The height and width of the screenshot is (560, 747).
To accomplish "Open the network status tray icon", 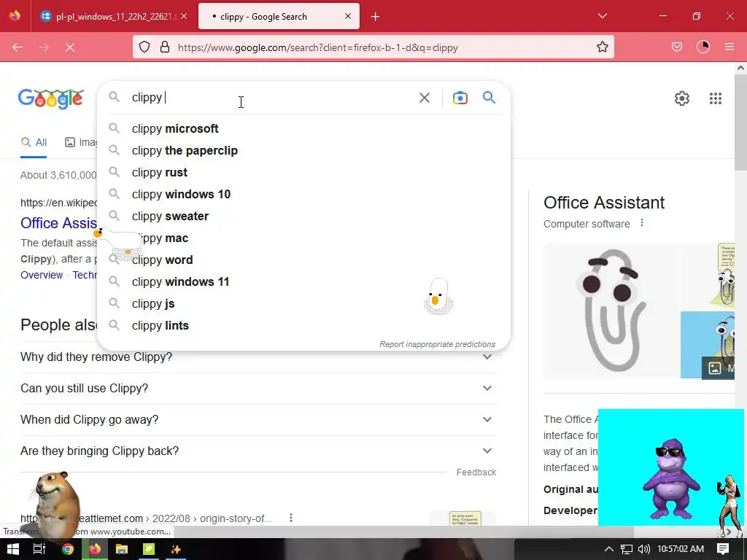I will click(626, 550).
